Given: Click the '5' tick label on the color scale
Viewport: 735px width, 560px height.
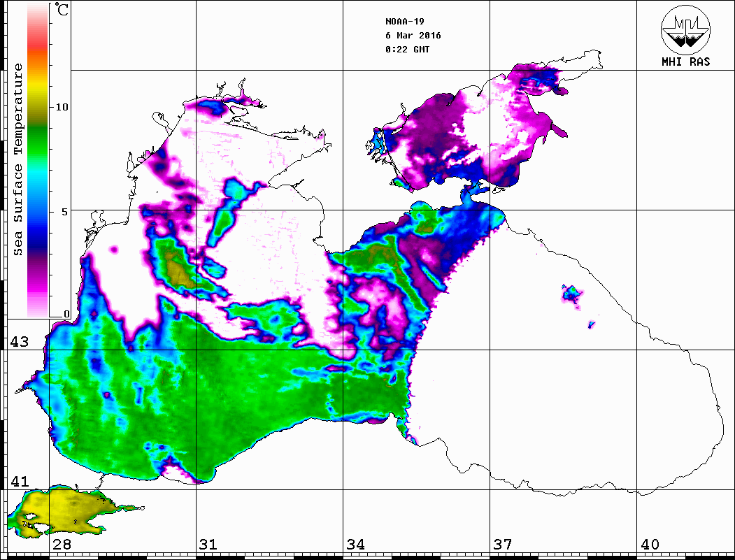Looking at the screenshot, I should tap(65, 212).
